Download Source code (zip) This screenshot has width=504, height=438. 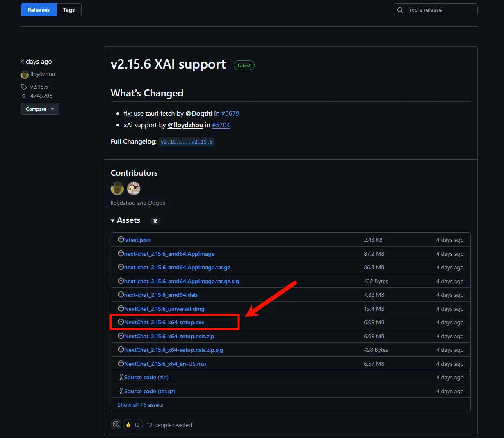tap(146, 377)
